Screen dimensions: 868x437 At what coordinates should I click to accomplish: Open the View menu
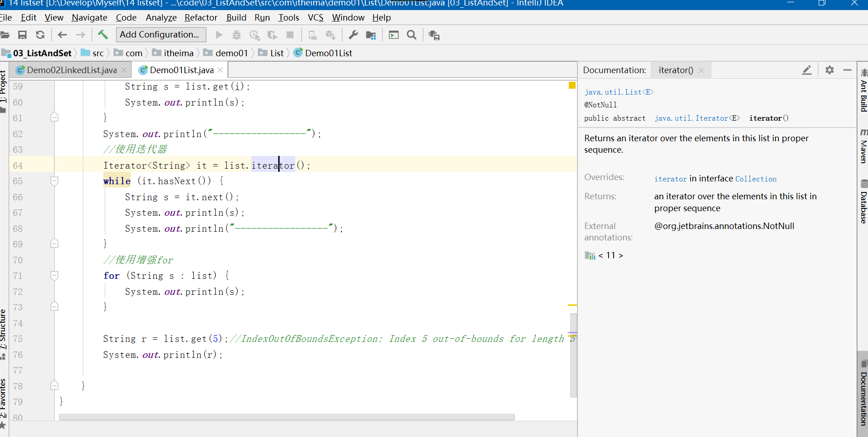coord(54,17)
